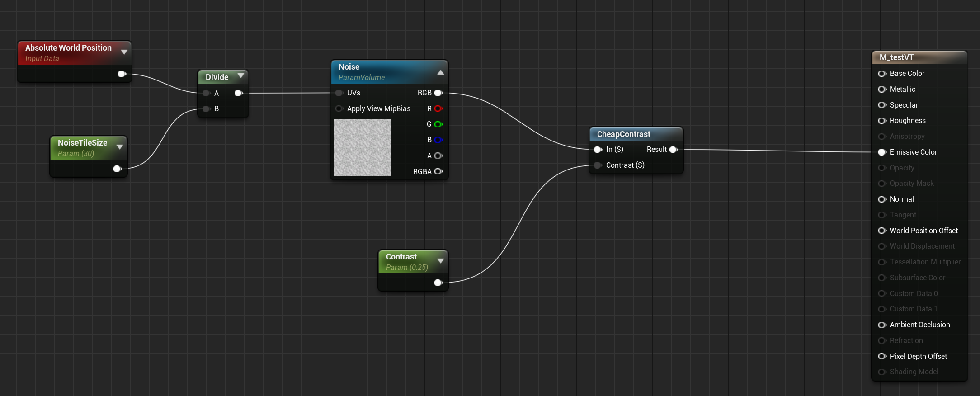
Task: Click the Normal input pin
Action: 882,199
